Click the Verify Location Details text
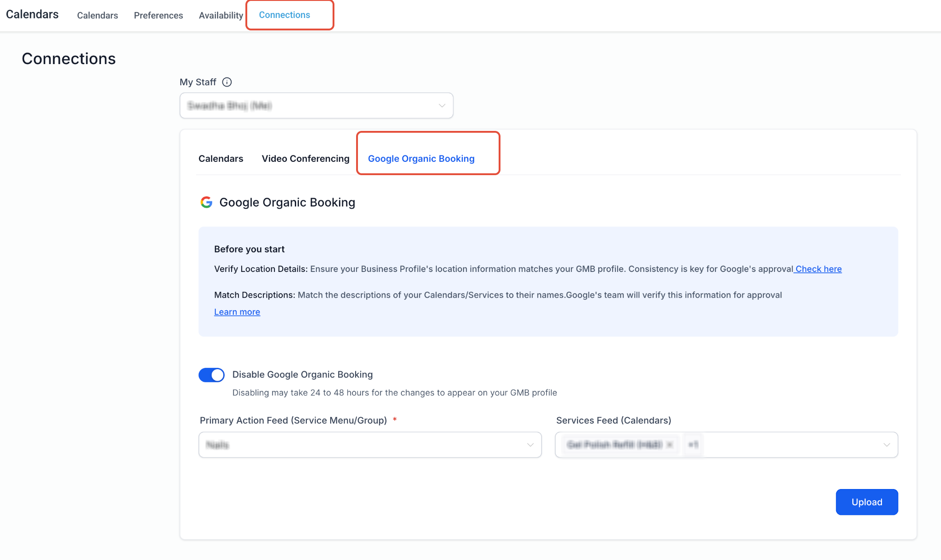Screen dimensions: 941x560 261,269
